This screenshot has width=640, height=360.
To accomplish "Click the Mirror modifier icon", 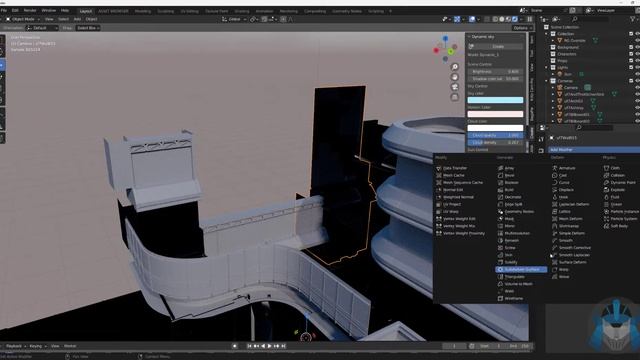I will coord(500,226).
